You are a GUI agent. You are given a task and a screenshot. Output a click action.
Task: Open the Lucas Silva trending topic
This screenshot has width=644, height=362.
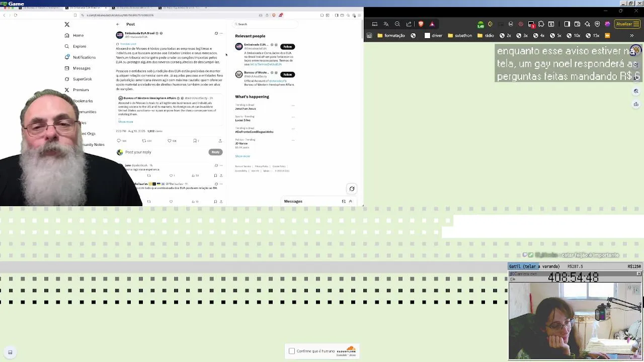[x=243, y=120]
